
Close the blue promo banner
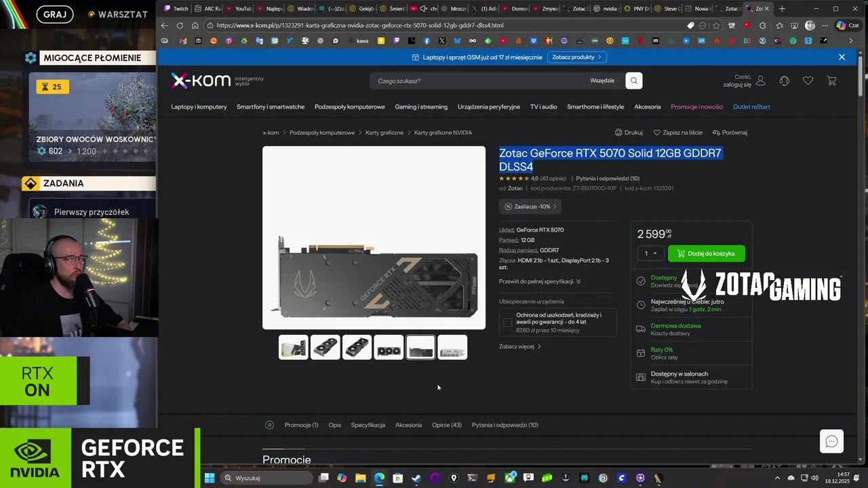(x=842, y=57)
